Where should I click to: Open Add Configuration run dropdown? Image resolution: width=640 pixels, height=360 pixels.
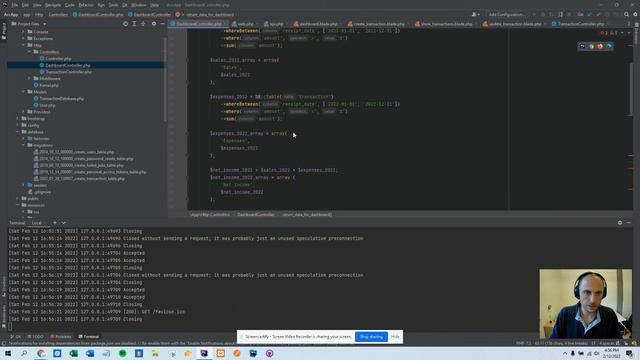[507, 14]
